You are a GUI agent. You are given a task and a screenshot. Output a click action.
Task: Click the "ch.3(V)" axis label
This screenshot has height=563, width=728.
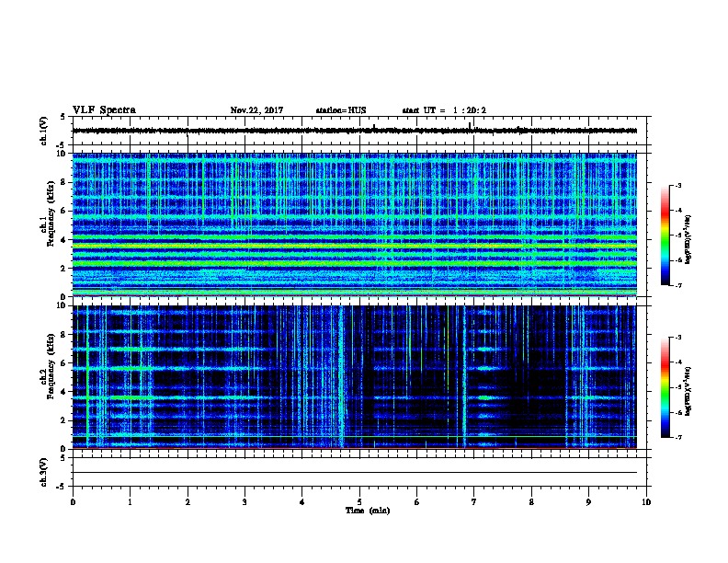pos(44,472)
